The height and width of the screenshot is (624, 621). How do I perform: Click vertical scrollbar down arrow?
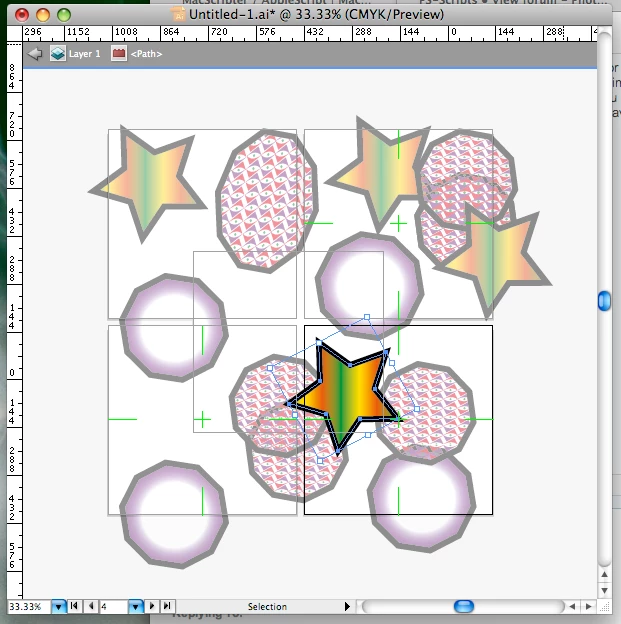pyautogui.click(x=604, y=590)
